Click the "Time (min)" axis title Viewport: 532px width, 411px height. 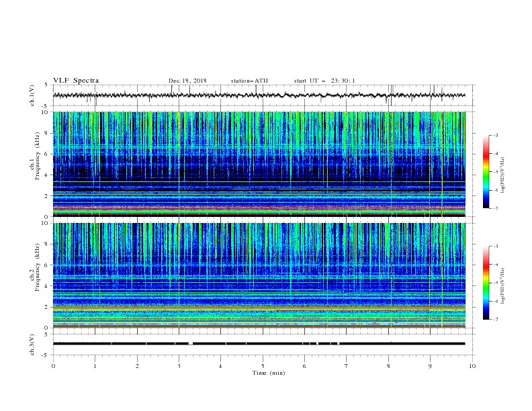[269, 373]
